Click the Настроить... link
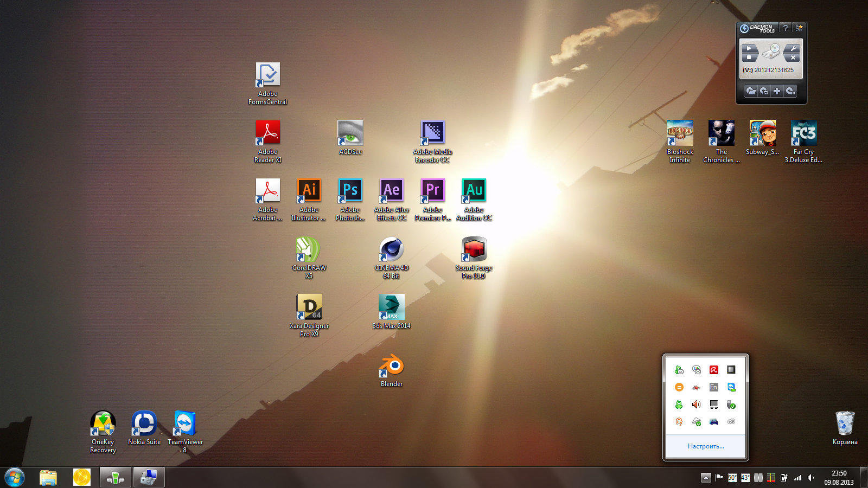The height and width of the screenshot is (488, 868). click(x=705, y=446)
